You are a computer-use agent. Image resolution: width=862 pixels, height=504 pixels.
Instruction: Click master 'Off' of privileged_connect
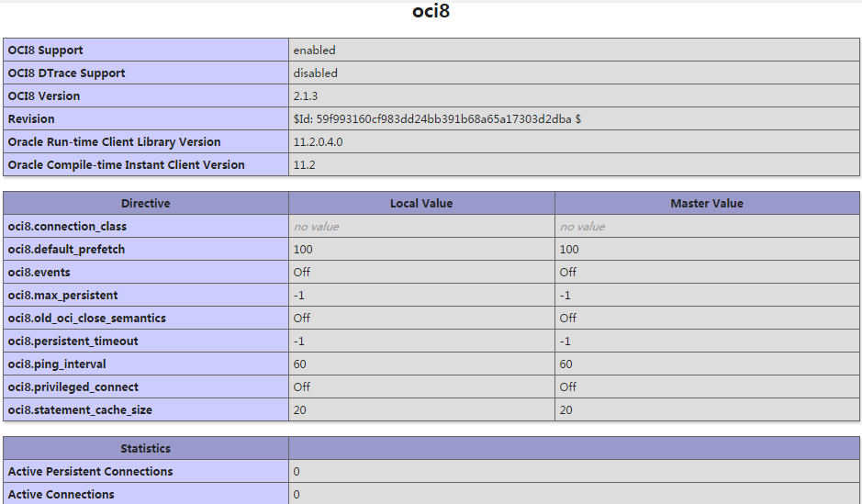tap(568, 387)
